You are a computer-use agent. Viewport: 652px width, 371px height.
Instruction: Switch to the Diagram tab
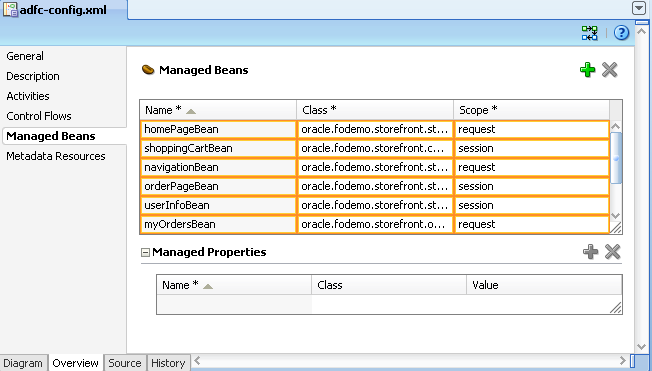point(23,363)
